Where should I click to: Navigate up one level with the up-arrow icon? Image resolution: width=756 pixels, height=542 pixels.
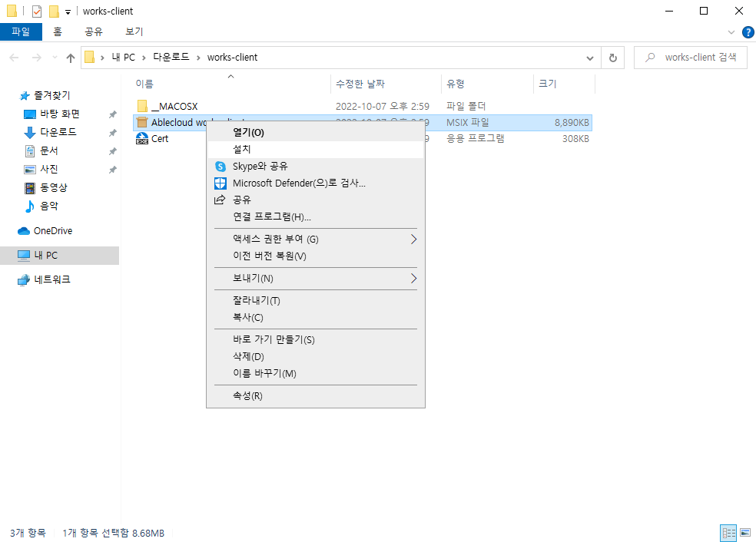(70, 57)
